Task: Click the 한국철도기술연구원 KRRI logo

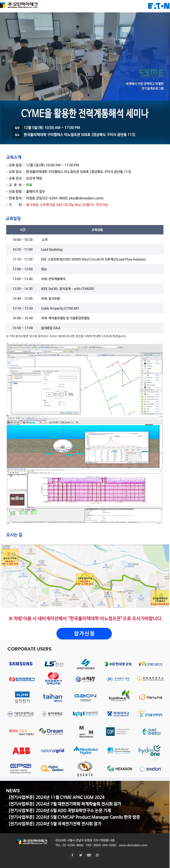Action: [150, 664]
